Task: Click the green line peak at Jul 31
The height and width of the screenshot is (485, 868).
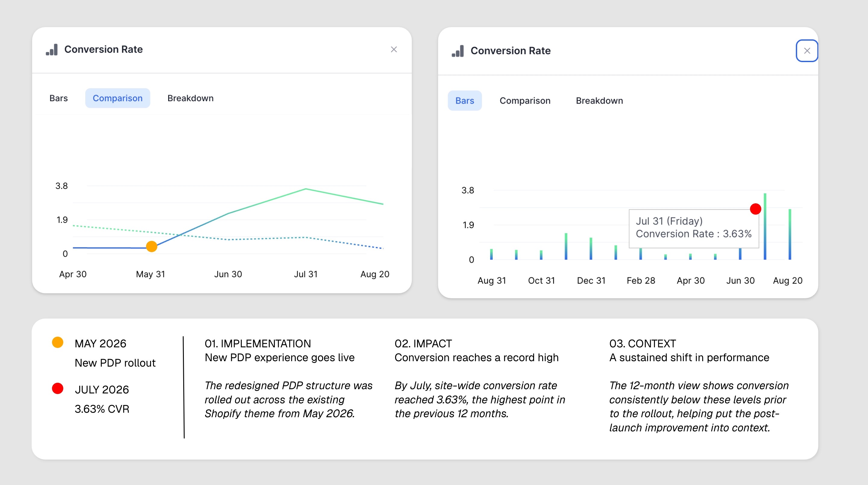Action: [x=306, y=189]
